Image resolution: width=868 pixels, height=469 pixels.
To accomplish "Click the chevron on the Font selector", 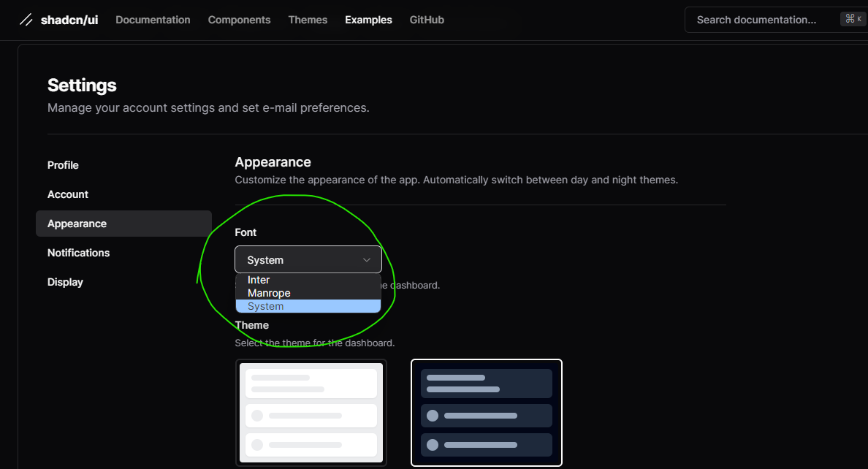I will tap(367, 259).
